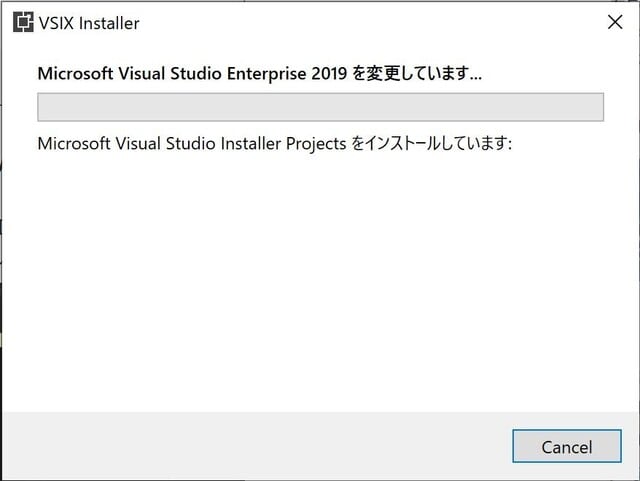Click the word "VSIX" in the title
This screenshot has height=481, width=640.
point(57,22)
